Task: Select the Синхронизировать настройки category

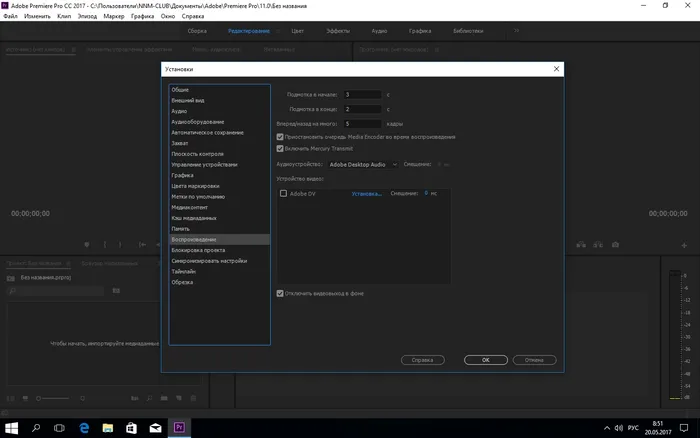Action: pos(219,261)
